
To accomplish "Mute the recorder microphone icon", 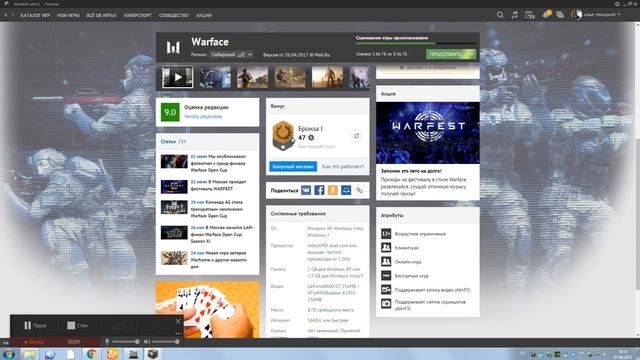I will pos(107,342).
